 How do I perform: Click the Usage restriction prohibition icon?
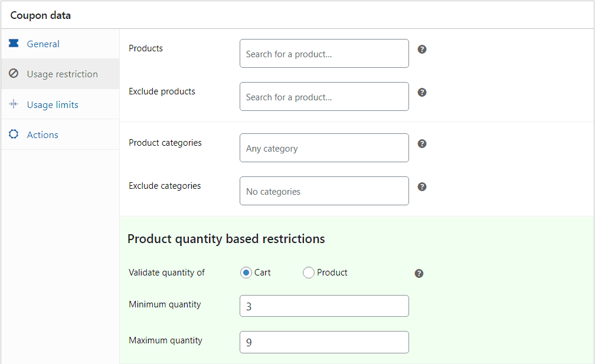click(14, 74)
